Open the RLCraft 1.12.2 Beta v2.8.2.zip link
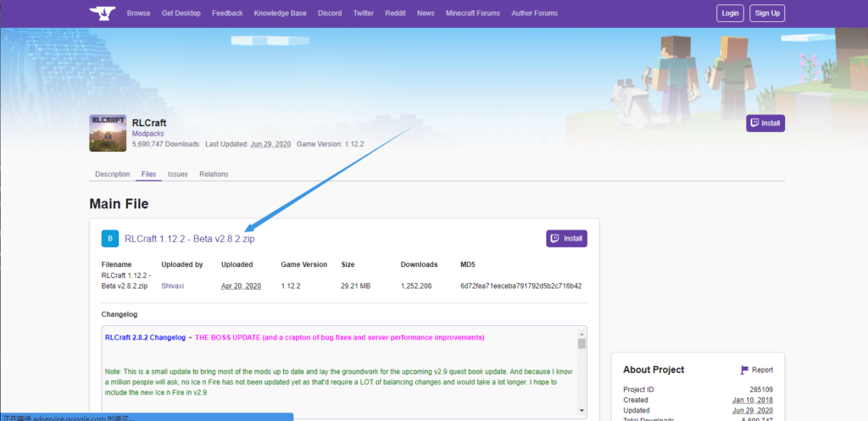The image size is (868, 421). click(189, 239)
